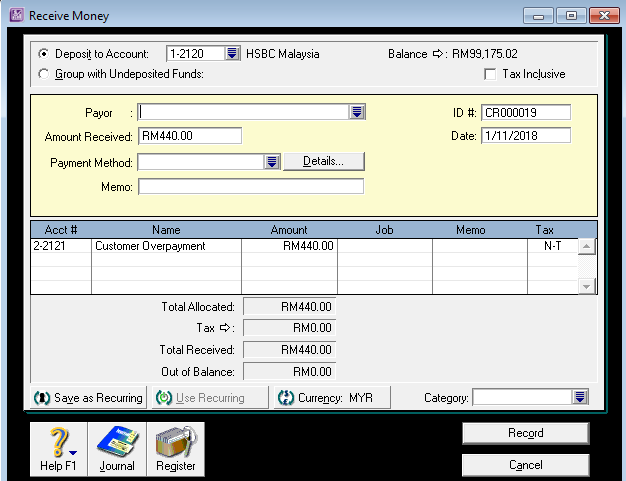Click the Details... button
Viewport: 626px width, 481px height.
point(324,161)
